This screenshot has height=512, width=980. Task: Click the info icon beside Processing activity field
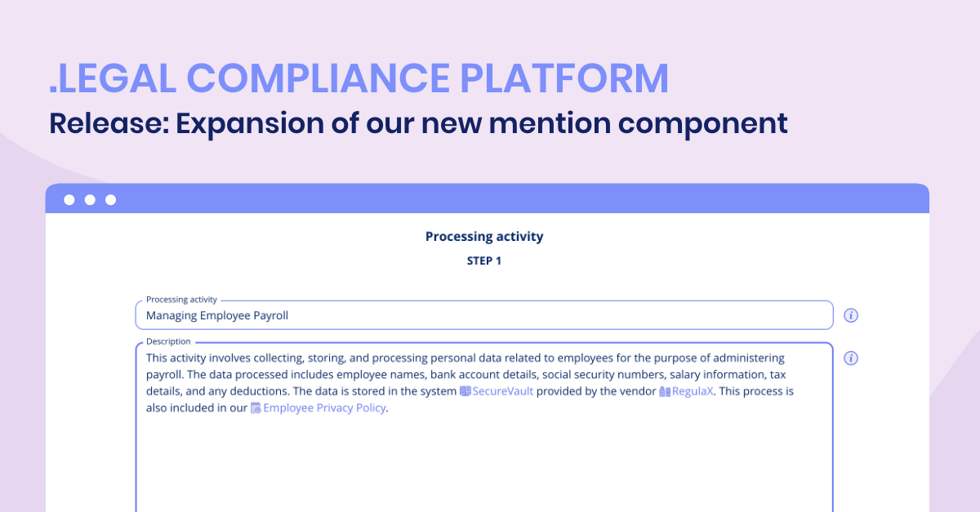pos(851,315)
